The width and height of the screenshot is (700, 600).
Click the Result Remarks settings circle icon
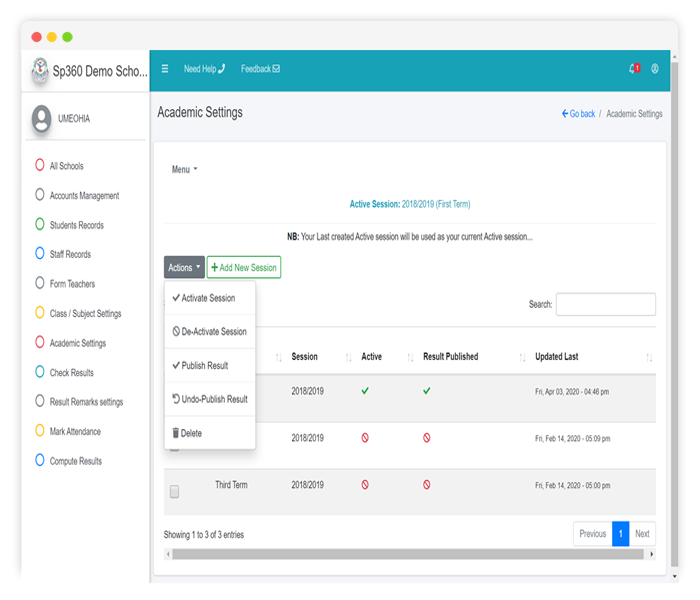click(40, 401)
